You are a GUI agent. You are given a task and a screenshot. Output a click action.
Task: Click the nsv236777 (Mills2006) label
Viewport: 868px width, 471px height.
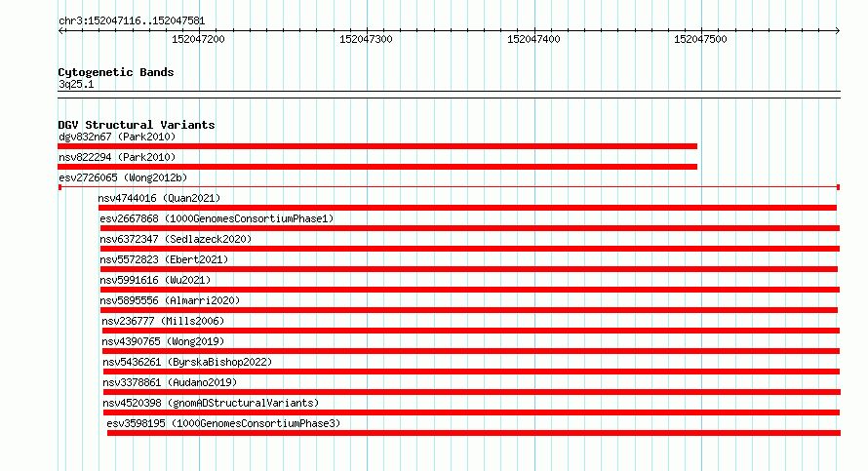[x=163, y=321]
